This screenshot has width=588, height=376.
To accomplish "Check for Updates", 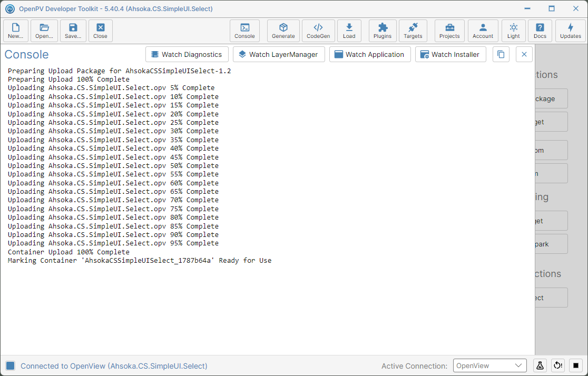I will click(571, 31).
